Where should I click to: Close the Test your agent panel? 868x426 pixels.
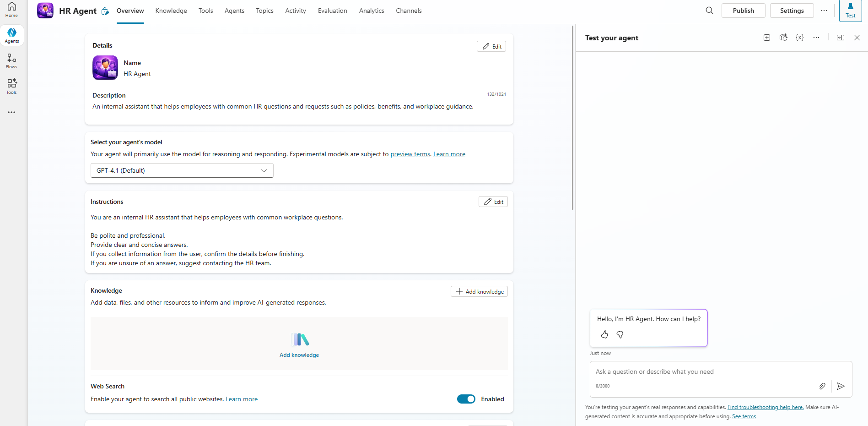pyautogui.click(x=857, y=38)
